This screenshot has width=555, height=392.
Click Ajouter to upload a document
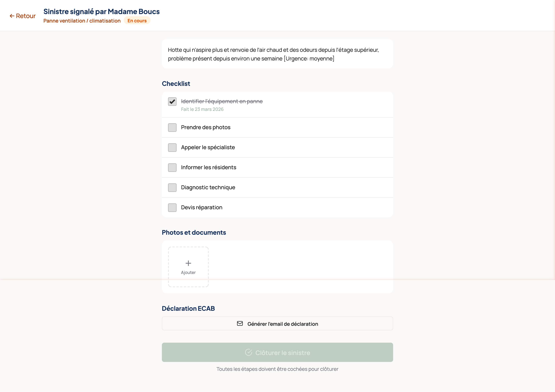pyautogui.click(x=188, y=267)
